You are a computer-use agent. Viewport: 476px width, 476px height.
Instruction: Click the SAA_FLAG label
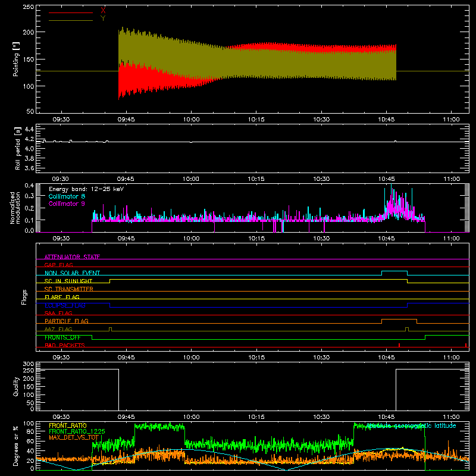point(58,313)
